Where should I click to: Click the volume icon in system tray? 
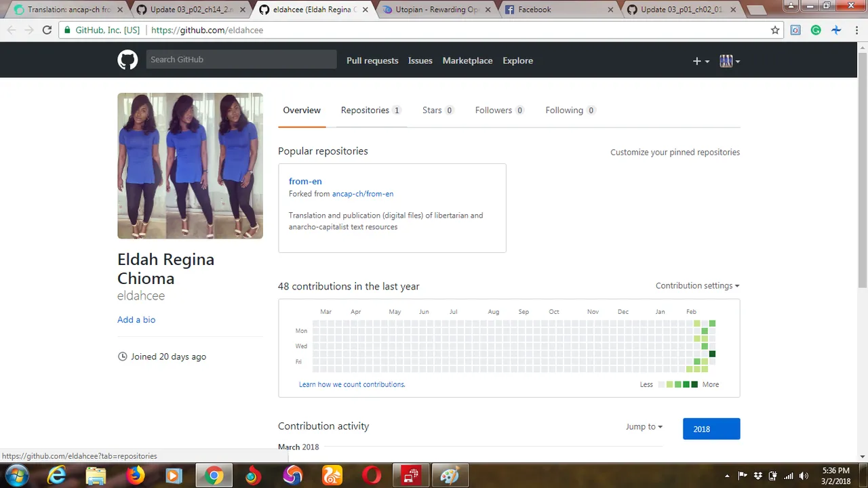click(x=804, y=476)
